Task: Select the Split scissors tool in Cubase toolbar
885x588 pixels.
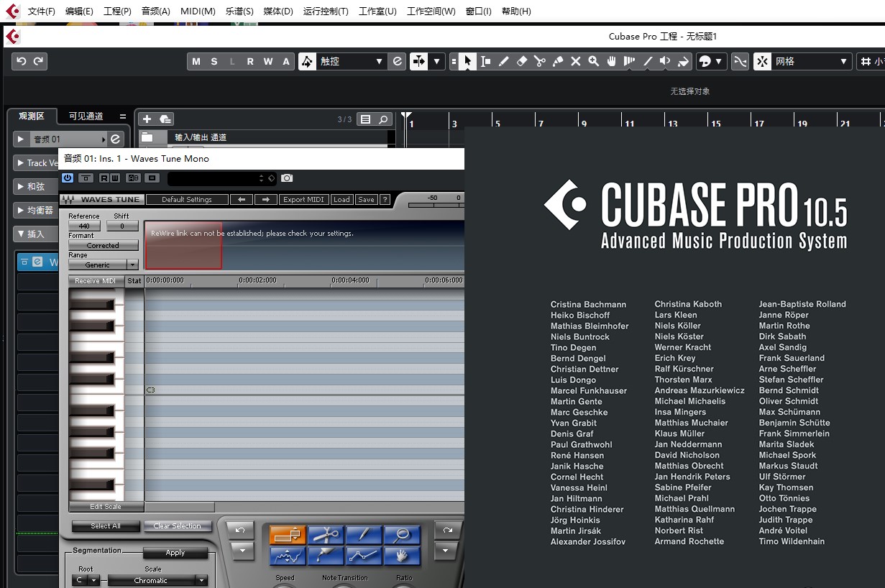Action: tap(540, 62)
